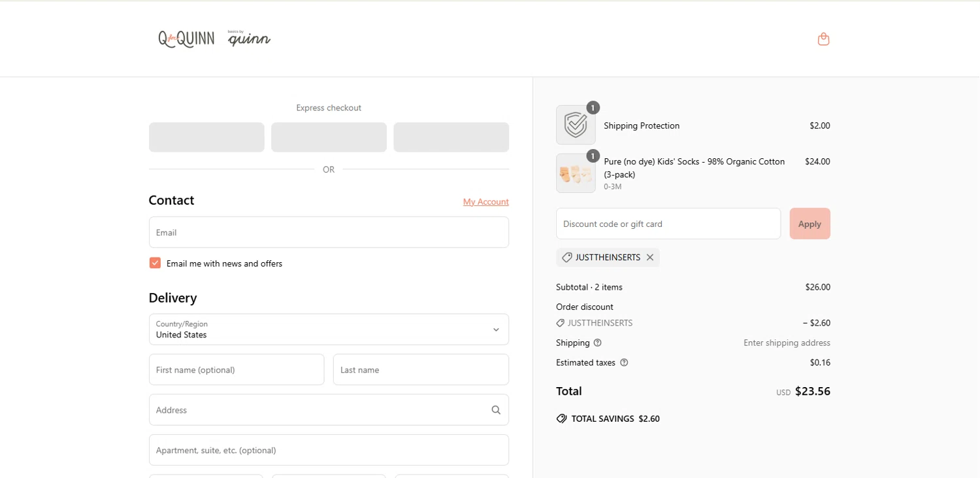The width and height of the screenshot is (980, 478).
Task: Click the total savings tag icon
Action: coord(561,418)
